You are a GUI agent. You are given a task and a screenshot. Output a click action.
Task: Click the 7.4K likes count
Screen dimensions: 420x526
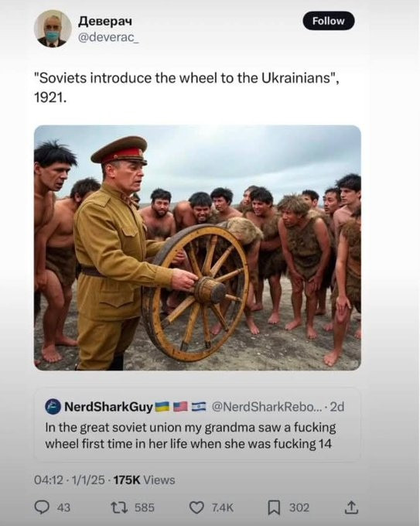[222, 507]
